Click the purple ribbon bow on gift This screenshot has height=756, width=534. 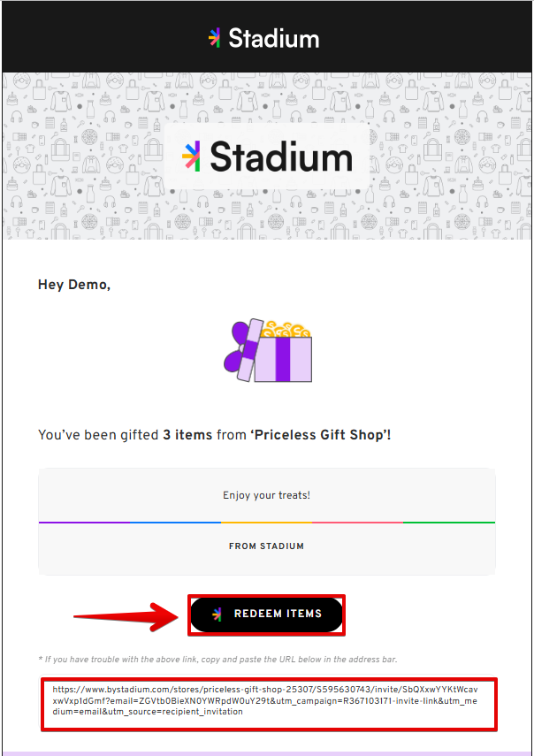coord(239,348)
